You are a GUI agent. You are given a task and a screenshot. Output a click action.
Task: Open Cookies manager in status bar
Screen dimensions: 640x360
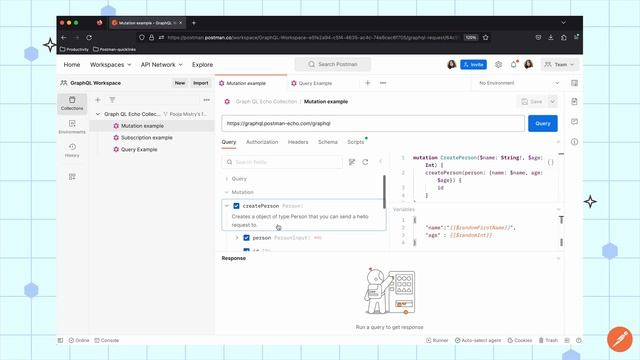pos(520,340)
